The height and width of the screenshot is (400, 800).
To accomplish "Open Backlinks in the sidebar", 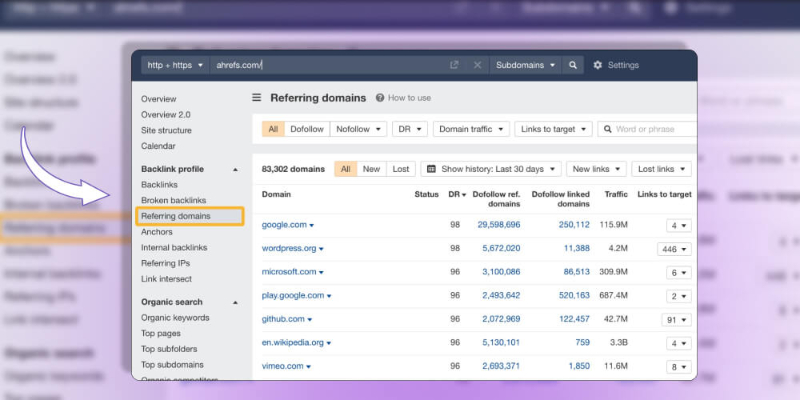I will pos(159,185).
